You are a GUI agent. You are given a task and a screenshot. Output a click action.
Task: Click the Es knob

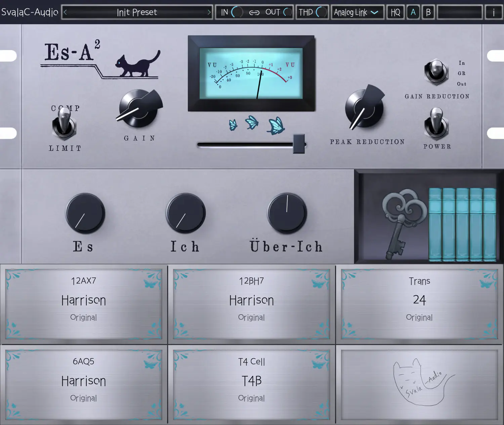point(85,213)
